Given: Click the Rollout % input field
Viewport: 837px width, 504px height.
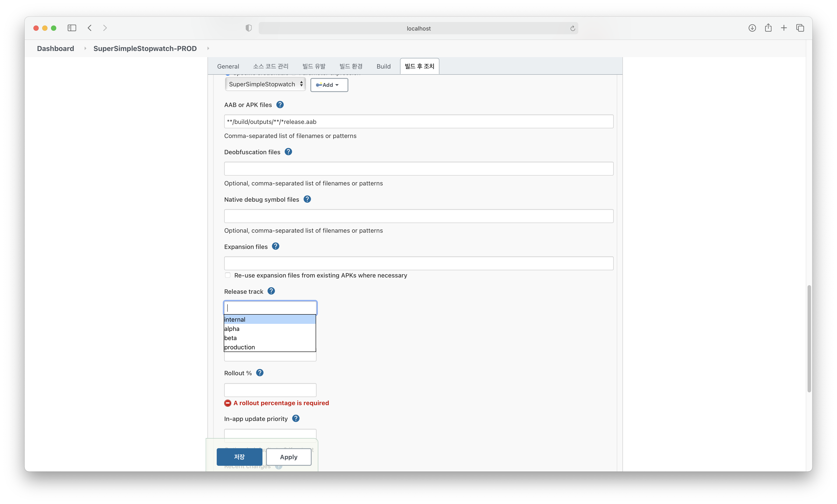Looking at the screenshot, I should (270, 390).
